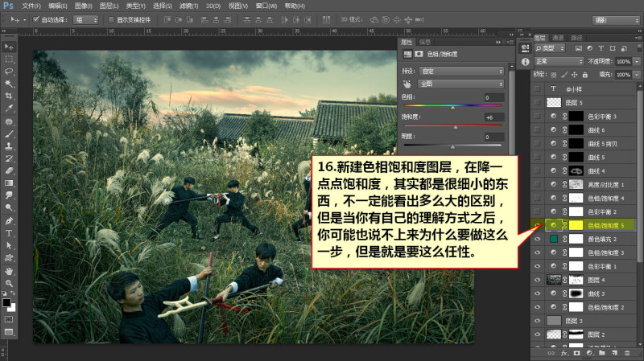Screen dimensions: 644x361
Task: Select the Pen tool
Action: pyautogui.click(x=9, y=221)
